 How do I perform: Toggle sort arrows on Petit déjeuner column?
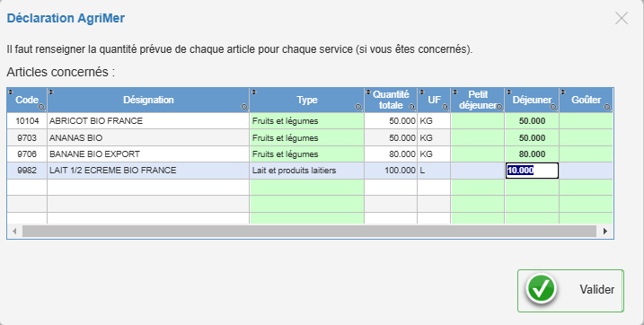(x=455, y=92)
